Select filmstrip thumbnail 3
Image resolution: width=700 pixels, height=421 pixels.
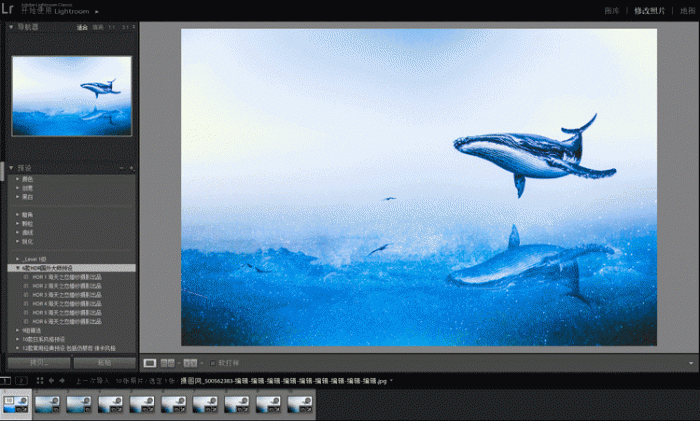[x=79, y=404]
